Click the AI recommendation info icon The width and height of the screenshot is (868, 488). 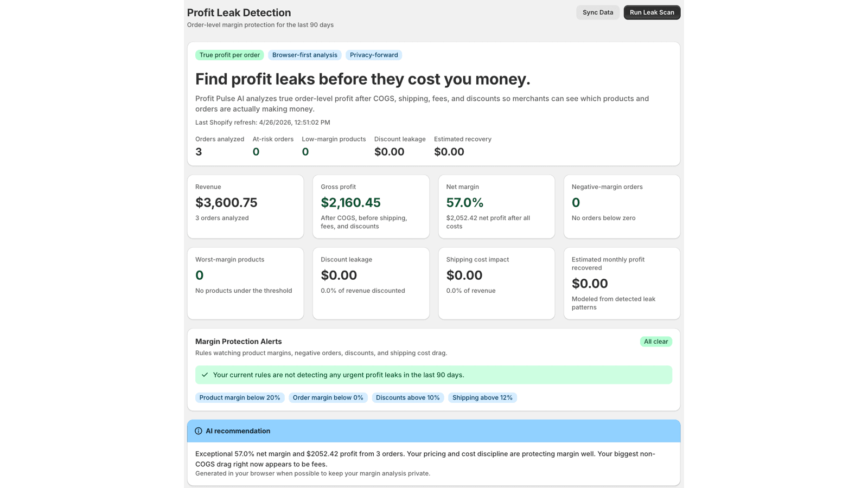199,431
